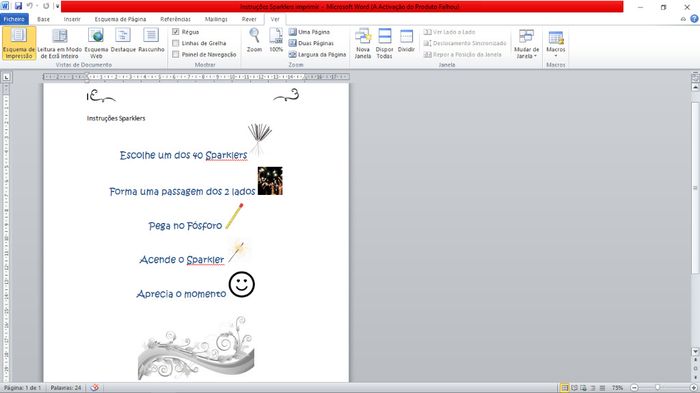
Task: Open the Customize Quick Access Toolbar dropdown
Action: pos(57,6)
